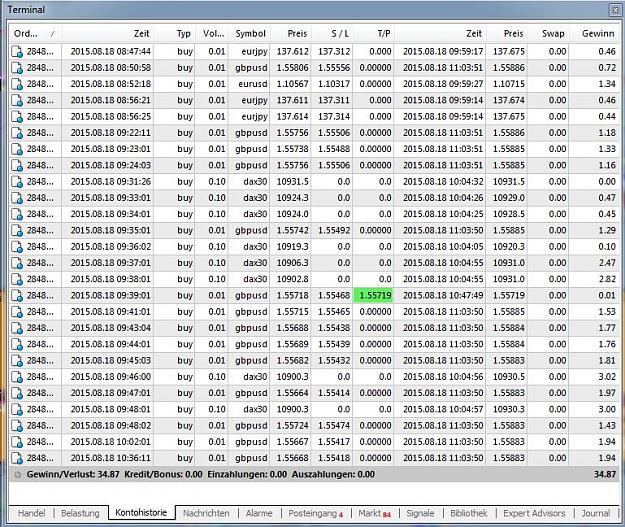Click profit value 2.82
Image resolution: width=625 pixels, height=527 pixels.
(607, 279)
